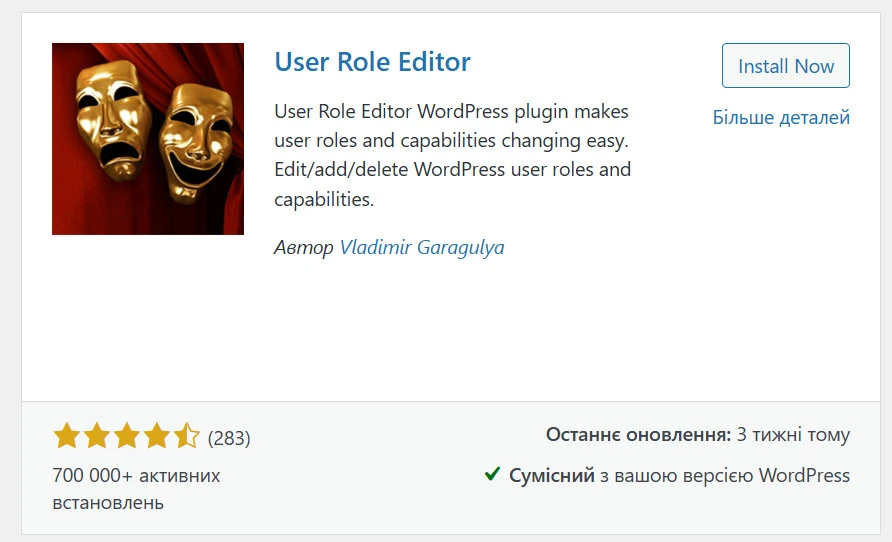Image resolution: width=892 pixels, height=542 pixels.
Task: Click the Останнє оновлення: 3 тижні тому text
Action: (x=697, y=435)
